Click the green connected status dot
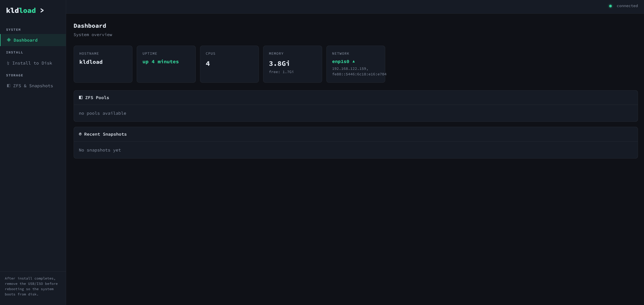 [x=610, y=6]
